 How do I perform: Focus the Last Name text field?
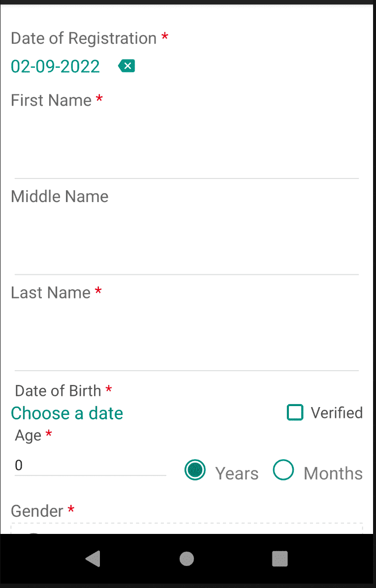tap(187, 337)
